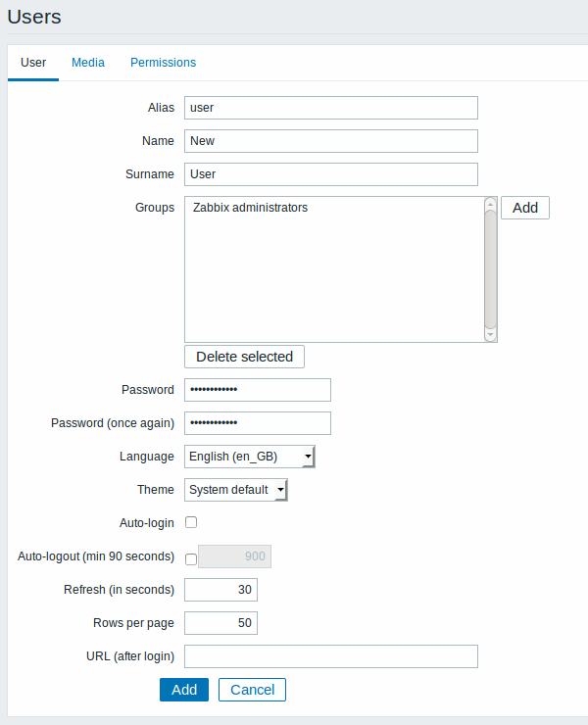Tick the Auto-logout checkbox
Screen dimensions: 588x725
191,559
